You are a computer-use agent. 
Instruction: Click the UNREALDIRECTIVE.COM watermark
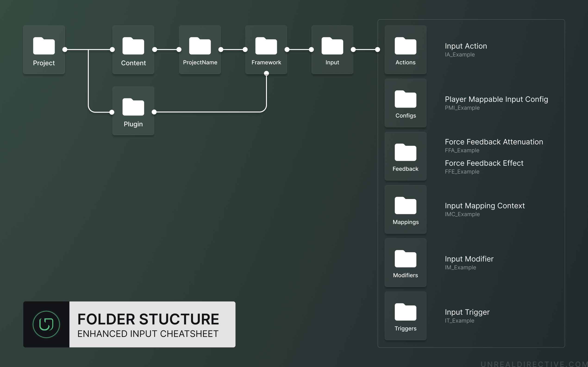(534, 364)
